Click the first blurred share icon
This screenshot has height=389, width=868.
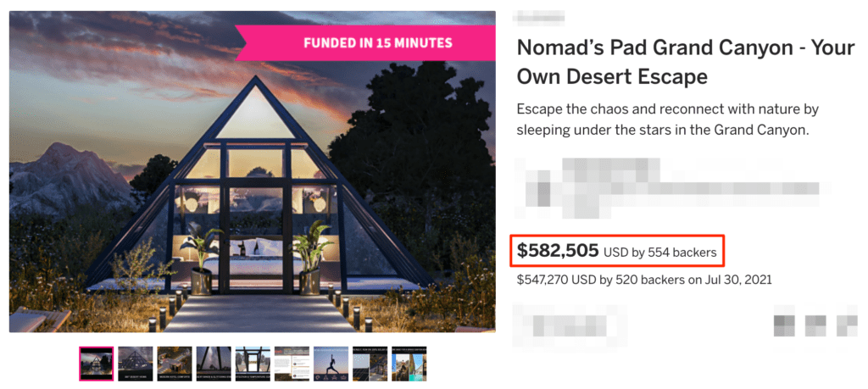[784, 325]
